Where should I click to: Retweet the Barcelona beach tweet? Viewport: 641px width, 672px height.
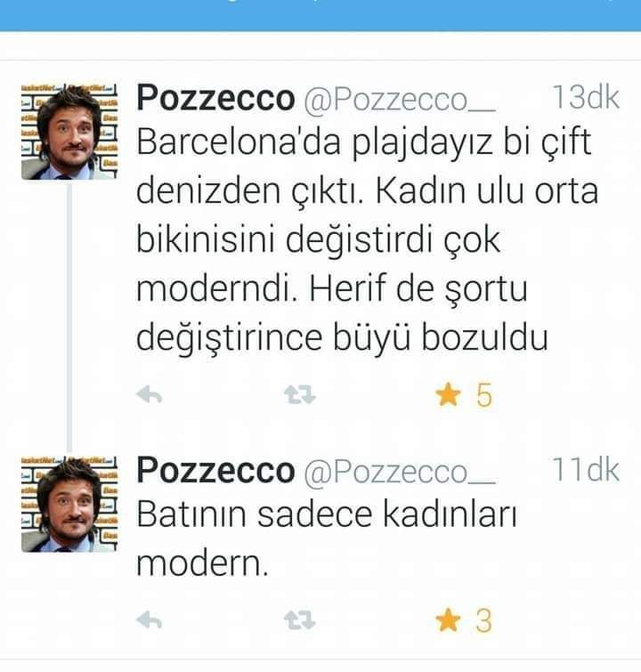coord(300,394)
